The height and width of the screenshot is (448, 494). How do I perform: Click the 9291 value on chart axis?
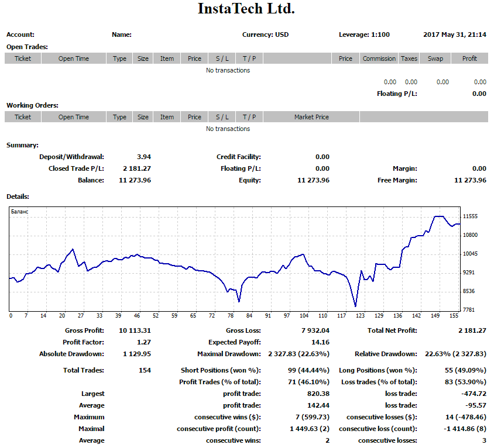point(468,273)
